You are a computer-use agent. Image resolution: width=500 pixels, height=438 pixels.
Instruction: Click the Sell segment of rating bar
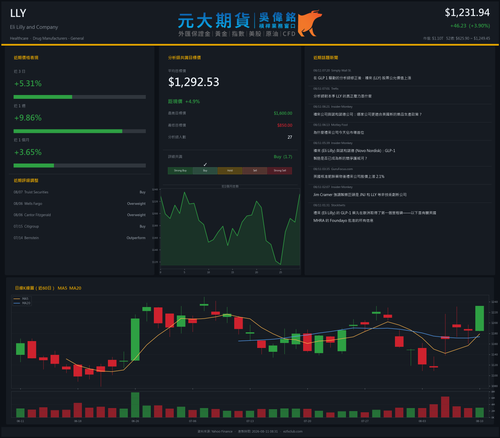(255, 171)
